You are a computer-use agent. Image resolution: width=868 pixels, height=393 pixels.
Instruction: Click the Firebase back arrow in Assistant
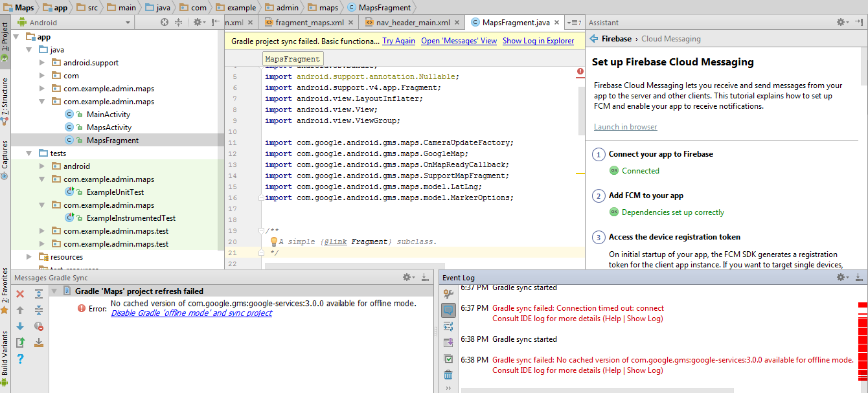(x=593, y=39)
